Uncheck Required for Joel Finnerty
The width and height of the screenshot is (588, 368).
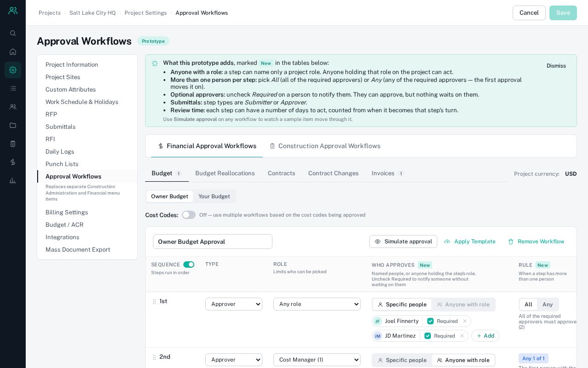(430, 321)
